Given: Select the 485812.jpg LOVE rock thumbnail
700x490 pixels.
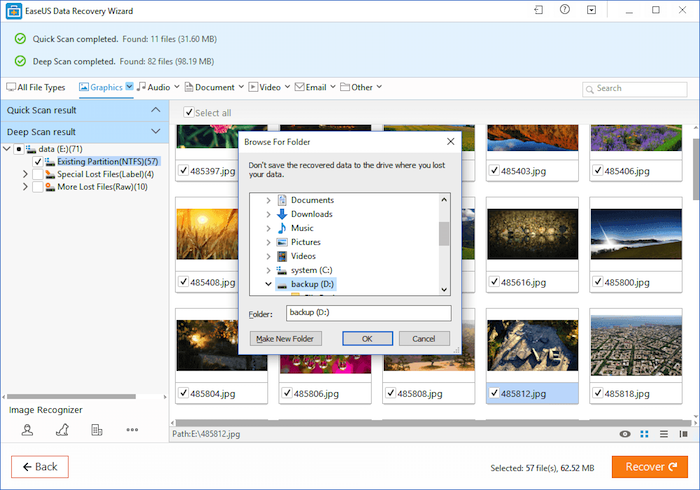Looking at the screenshot, I should (532, 345).
